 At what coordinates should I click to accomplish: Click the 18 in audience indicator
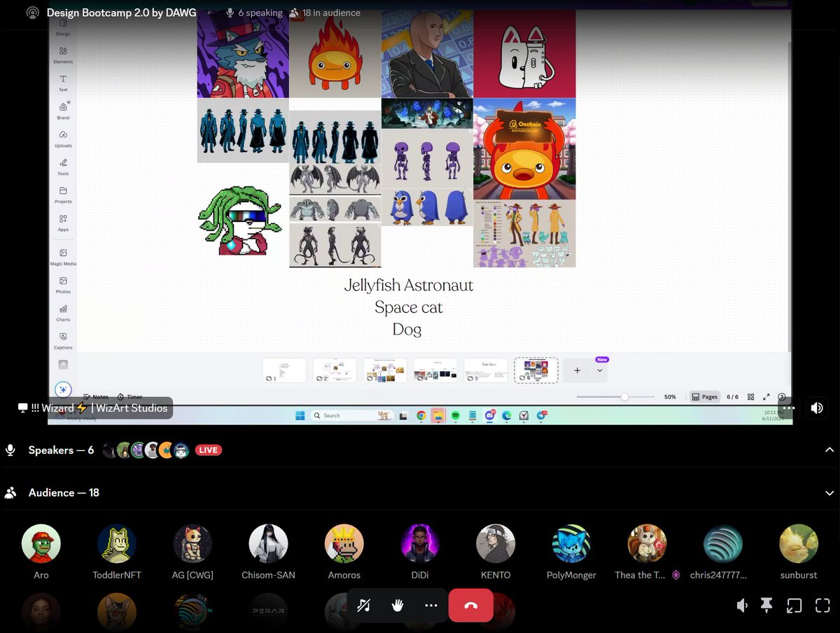point(325,13)
